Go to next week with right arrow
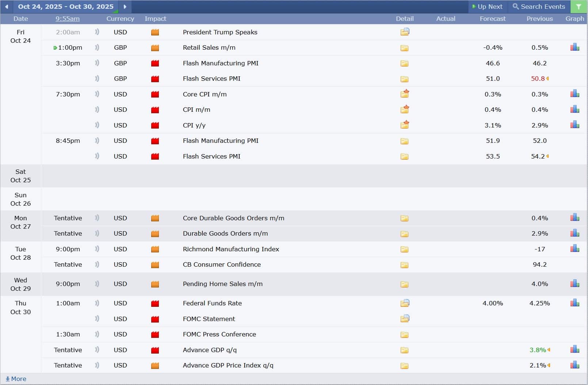The image size is (588, 385). click(x=125, y=7)
